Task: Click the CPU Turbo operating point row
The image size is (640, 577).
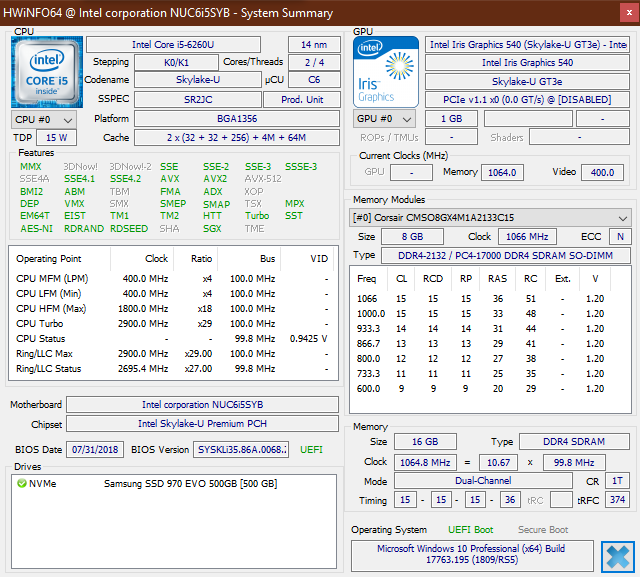Action: (x=172, y=324)
